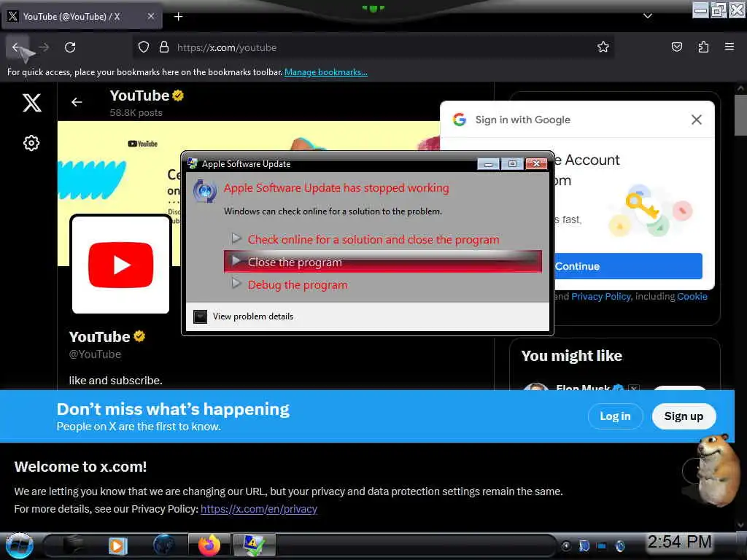The height and width of the screenshot is (560, 747).
Task: Click the Apple Software Update title icon
Action: point(193,163)
